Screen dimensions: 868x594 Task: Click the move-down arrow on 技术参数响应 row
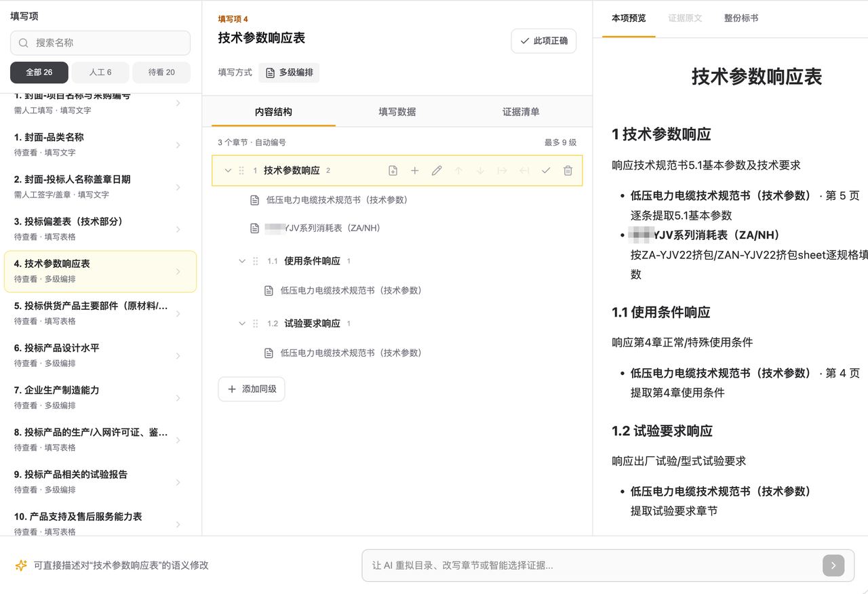480,171
